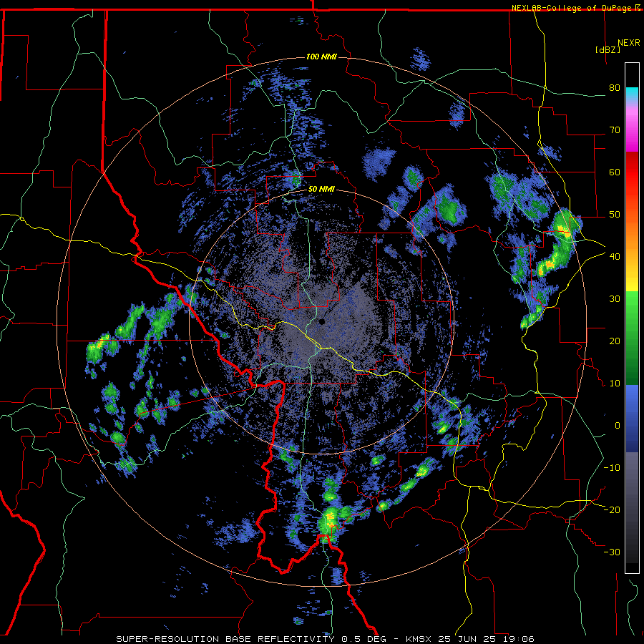Click the green band of the color scale
The height and width of the screenshot is (644, 644).
632,338
